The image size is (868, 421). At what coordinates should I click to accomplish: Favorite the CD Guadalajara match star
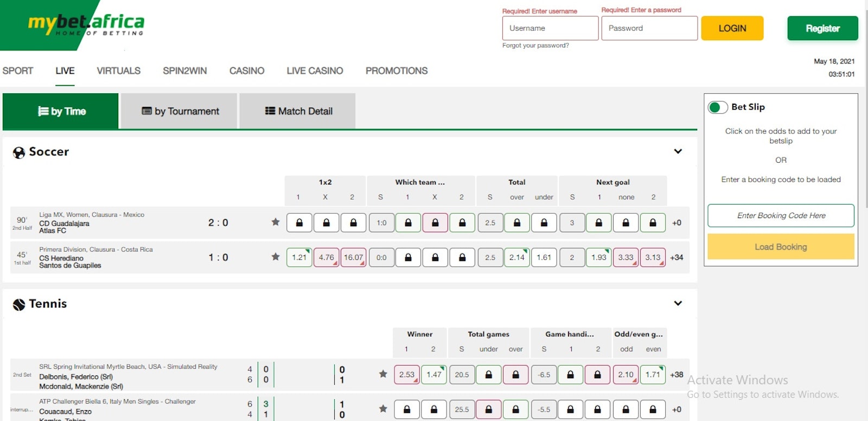(276, 222)
